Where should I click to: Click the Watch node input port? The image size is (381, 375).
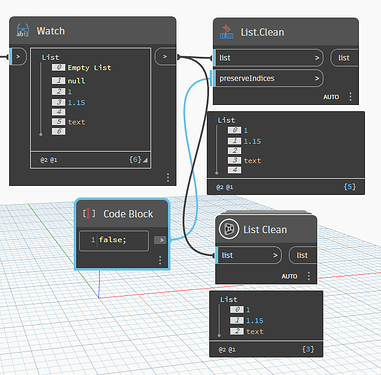(18, 57)
